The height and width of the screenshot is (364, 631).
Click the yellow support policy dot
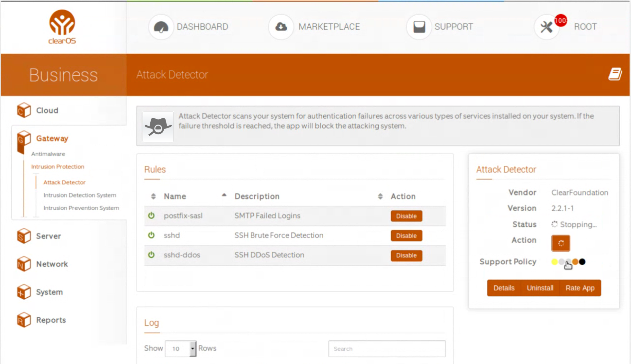tap(555, 262)
